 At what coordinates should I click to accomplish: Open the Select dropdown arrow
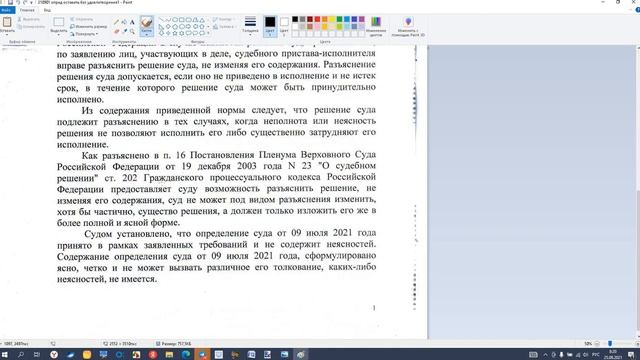59,34
